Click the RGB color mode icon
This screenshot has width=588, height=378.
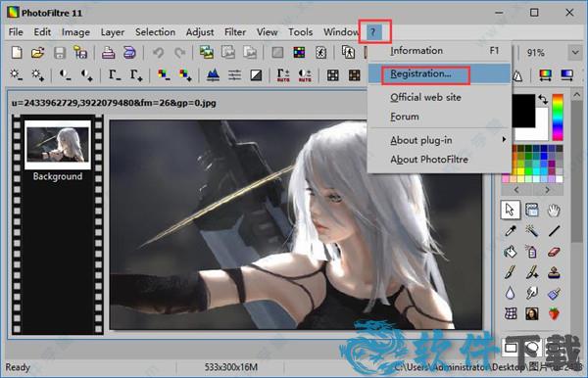pos(299,53)
